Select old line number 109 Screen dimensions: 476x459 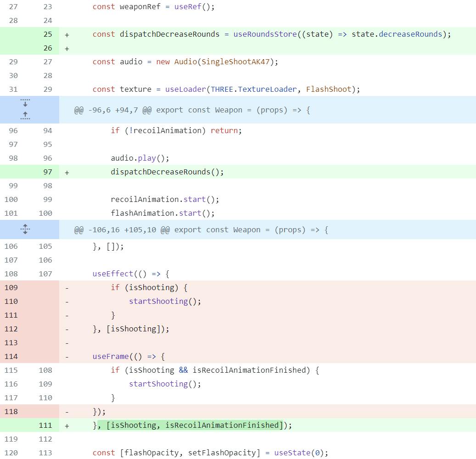coord(11,288)
